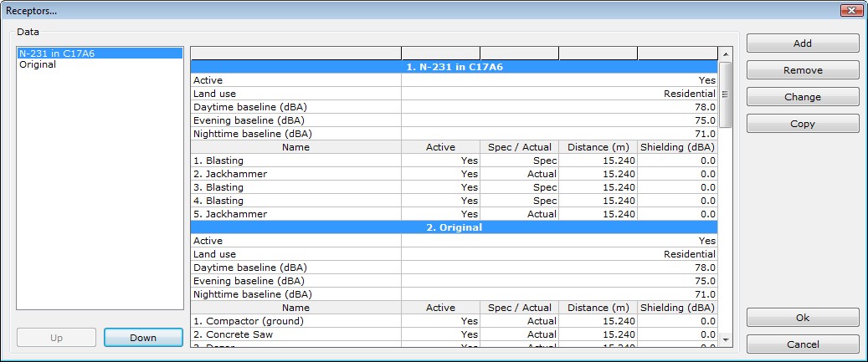Click the first Daytime baseline value 78.0
Image resolution: width=868 pixels, height=362 pixels.
tap(705, 107)
